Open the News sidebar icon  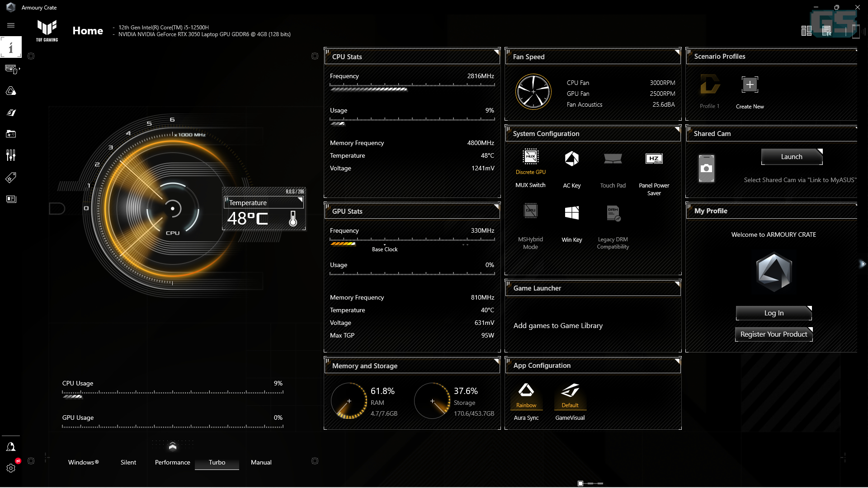pos(11,199)
